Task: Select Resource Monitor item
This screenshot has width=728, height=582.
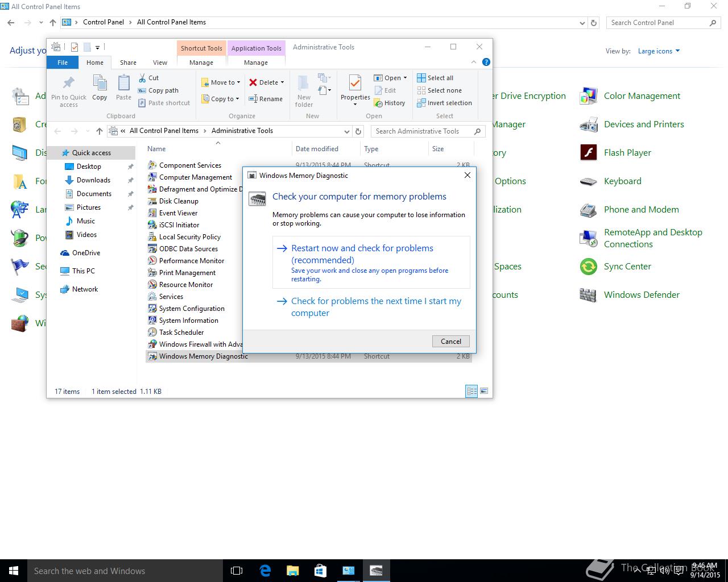Action: coord(186,285)
